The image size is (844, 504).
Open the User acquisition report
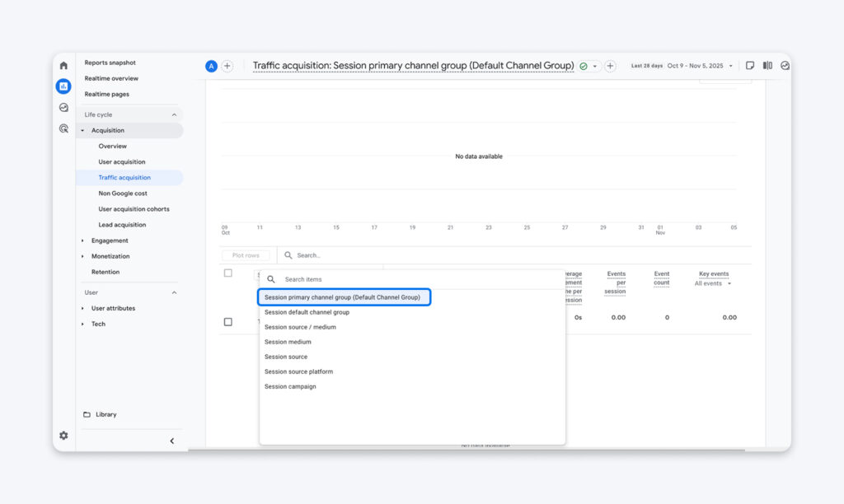(123, 161)
